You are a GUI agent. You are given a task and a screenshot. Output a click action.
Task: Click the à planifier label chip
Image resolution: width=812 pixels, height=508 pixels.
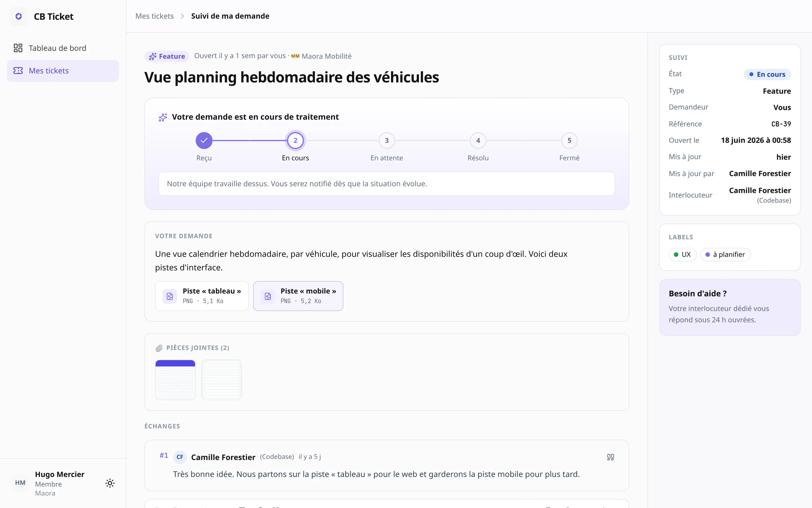tap(725, 255)
